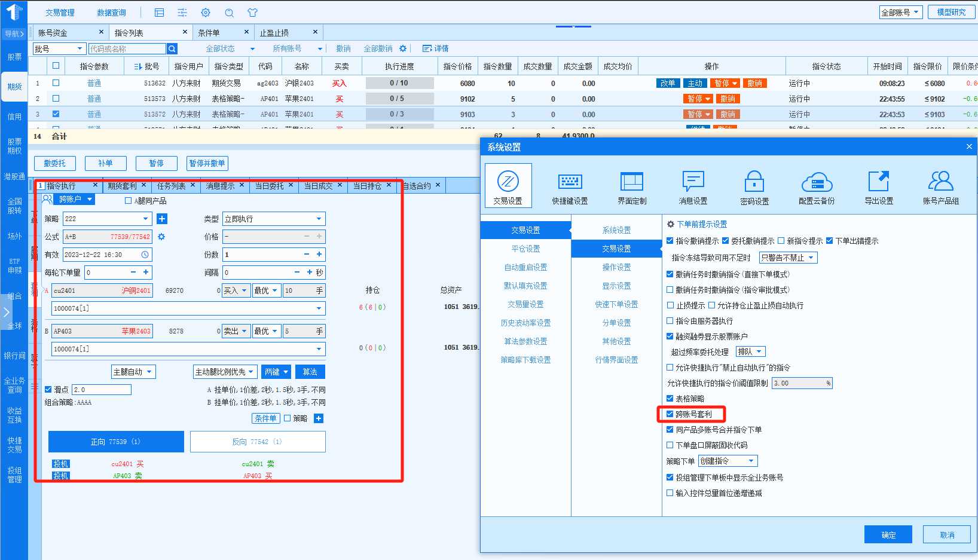978x560 pixels.
Task: Open 账号产品组 users icon
Action: click(940, 182)
